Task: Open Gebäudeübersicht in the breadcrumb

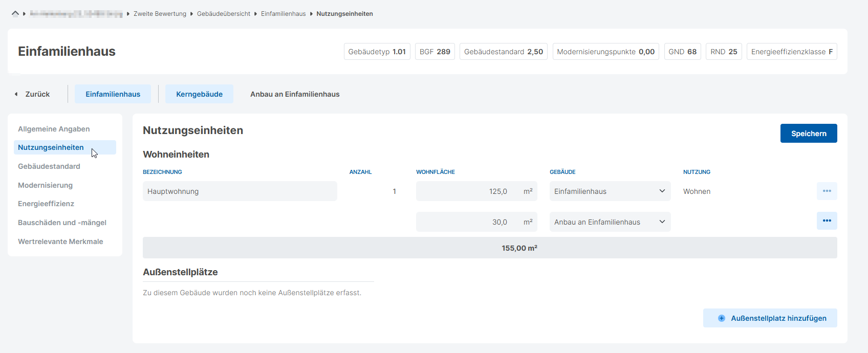Action: 223,14
